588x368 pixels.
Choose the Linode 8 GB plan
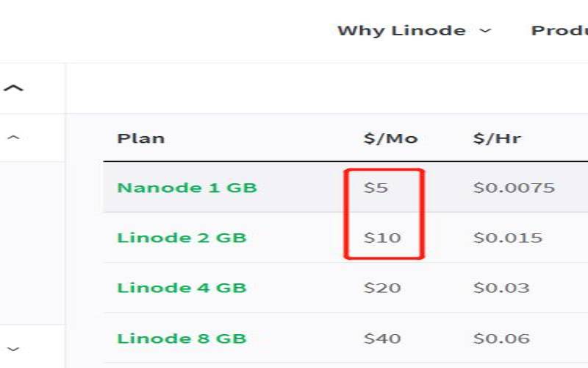click(182, 339)
